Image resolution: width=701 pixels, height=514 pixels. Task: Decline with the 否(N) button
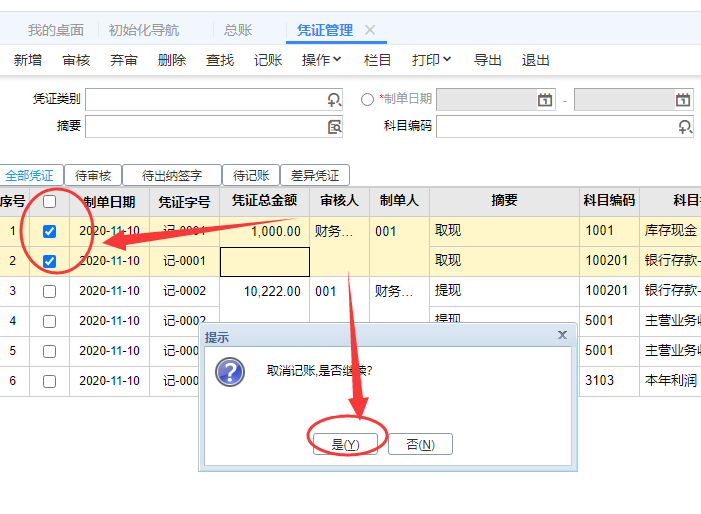pyautogui.click(x=420, y=444)
